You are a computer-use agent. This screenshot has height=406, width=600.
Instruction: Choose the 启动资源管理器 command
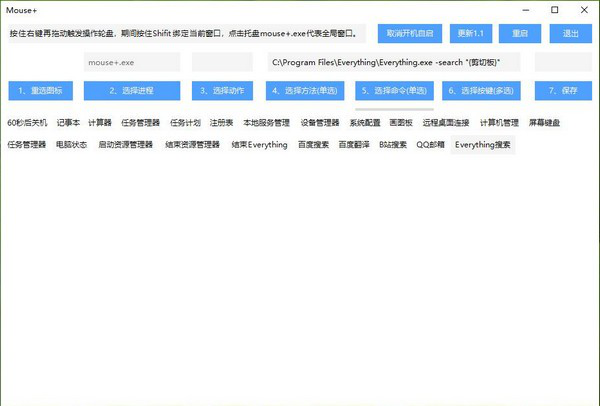126,145
